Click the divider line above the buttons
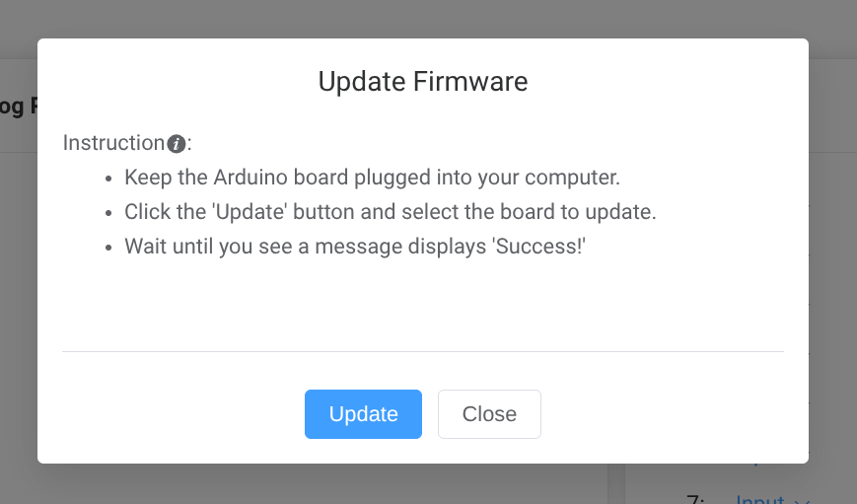 pyautogui.click(x=422, y=351)
